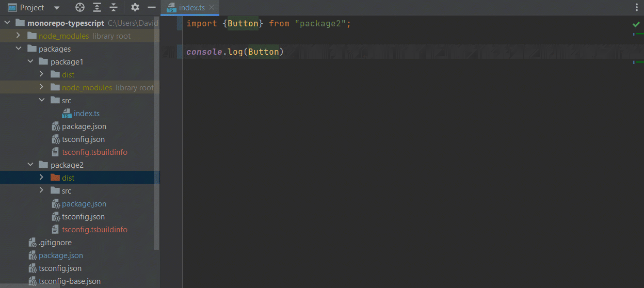Click Button inside console.log call
Viewport: 644px width, 288px height.
(264, 52)
